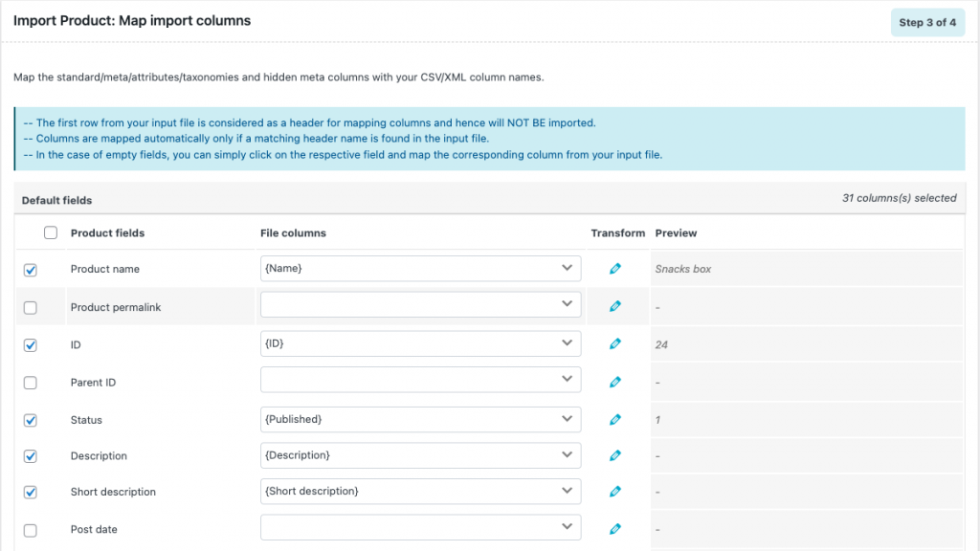Open transform editor for Product name
Image resolution: width=980 pixels, height=551 pixels.
[x=615, y=269]
